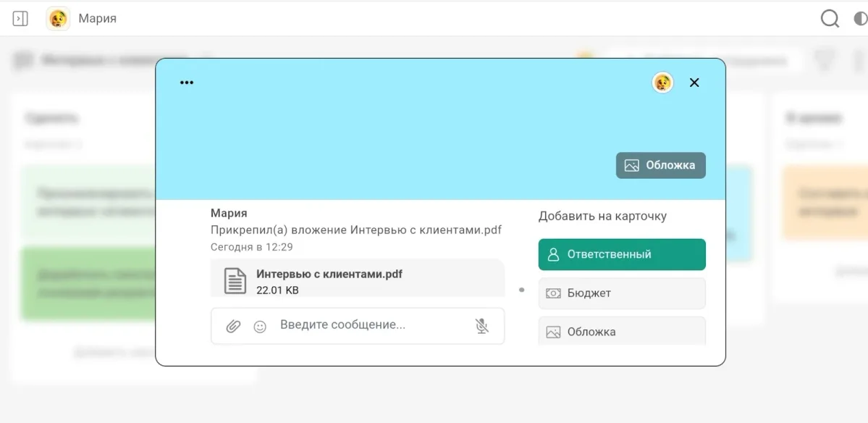Add Ответственный to the card
Image resolution: width=868 pixels, height=423 pixels.
click(x=621, y=254)
